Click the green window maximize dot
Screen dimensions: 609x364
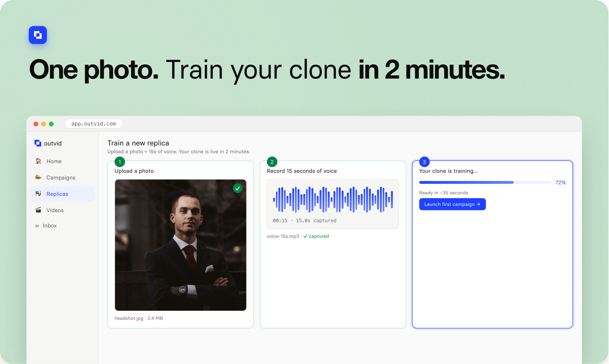pos(51,124)
